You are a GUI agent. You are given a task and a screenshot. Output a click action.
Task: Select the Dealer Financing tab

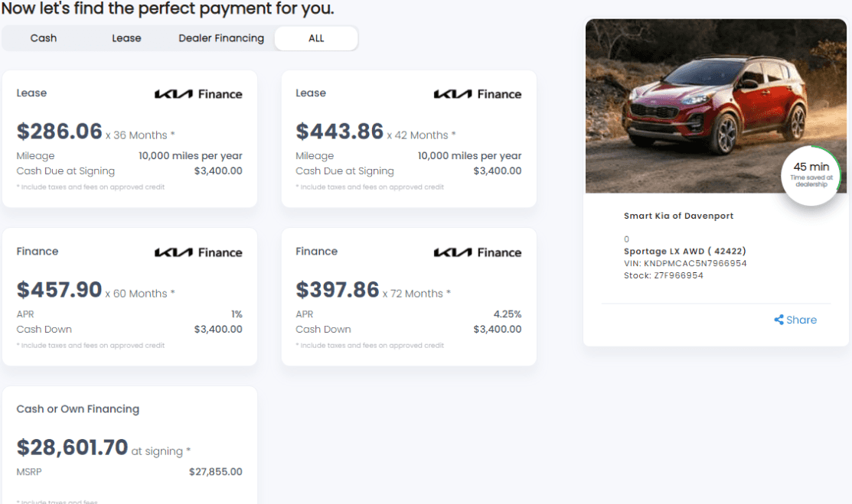(221, 38)
